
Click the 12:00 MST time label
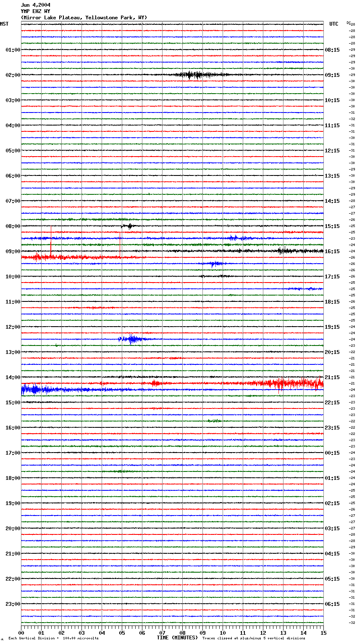13,327
